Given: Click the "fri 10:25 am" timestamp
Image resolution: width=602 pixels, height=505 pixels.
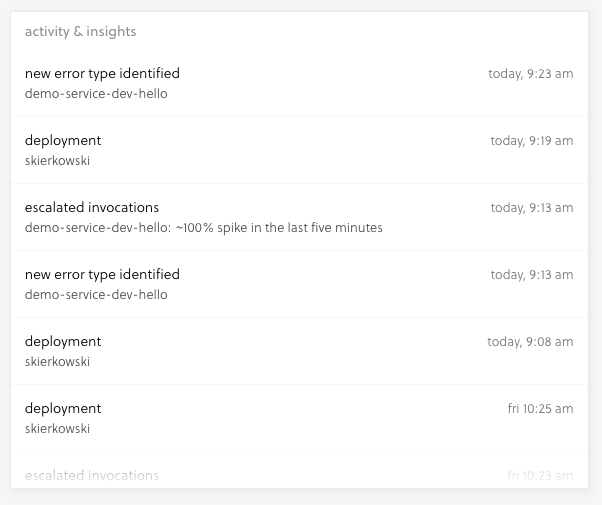Looking at the screenshot, I should pos(540,409).
